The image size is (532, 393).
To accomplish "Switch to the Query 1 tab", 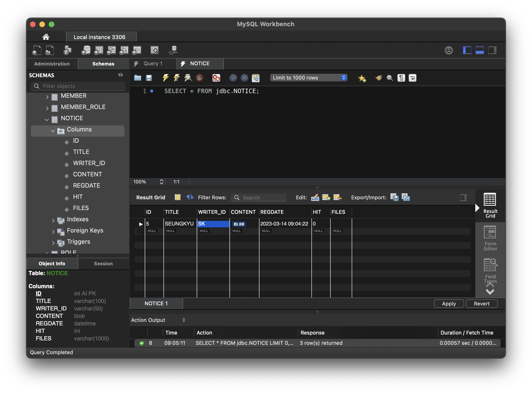I will tap(153, 64).
